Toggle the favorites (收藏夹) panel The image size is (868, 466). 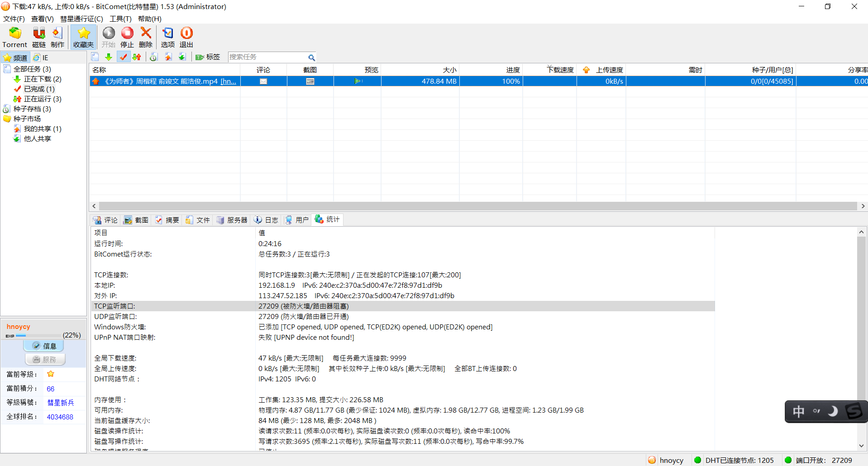pos(83,37)
